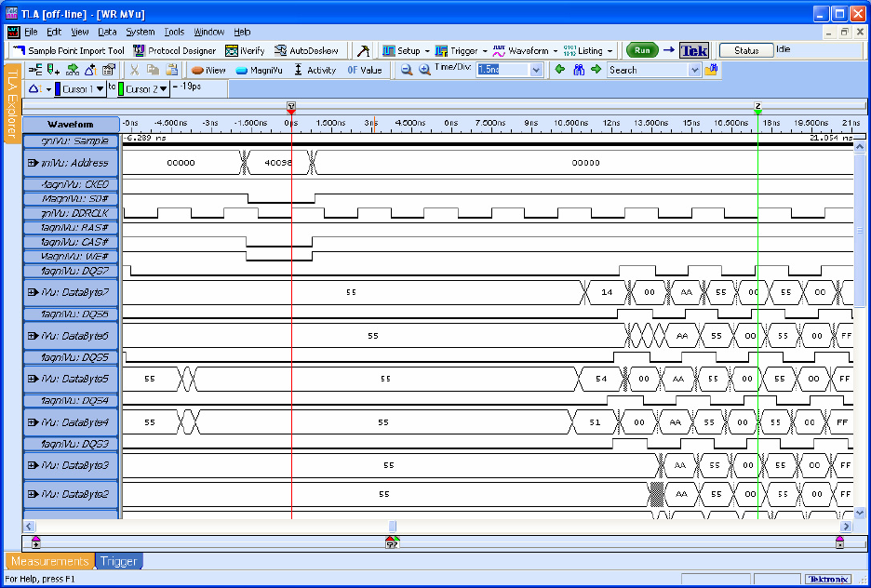This screenshot has height=588, width=871.
Task: Start AutoDeskew tool
Action: [306, 50]
